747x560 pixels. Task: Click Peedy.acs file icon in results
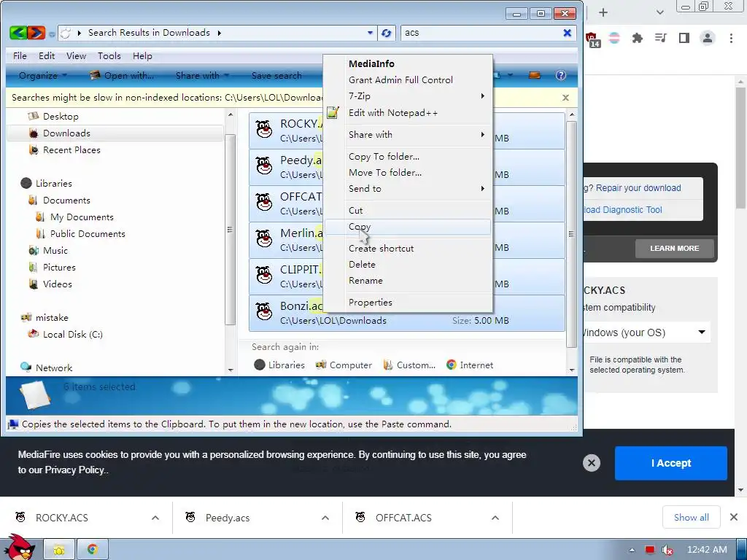point(264,166)
